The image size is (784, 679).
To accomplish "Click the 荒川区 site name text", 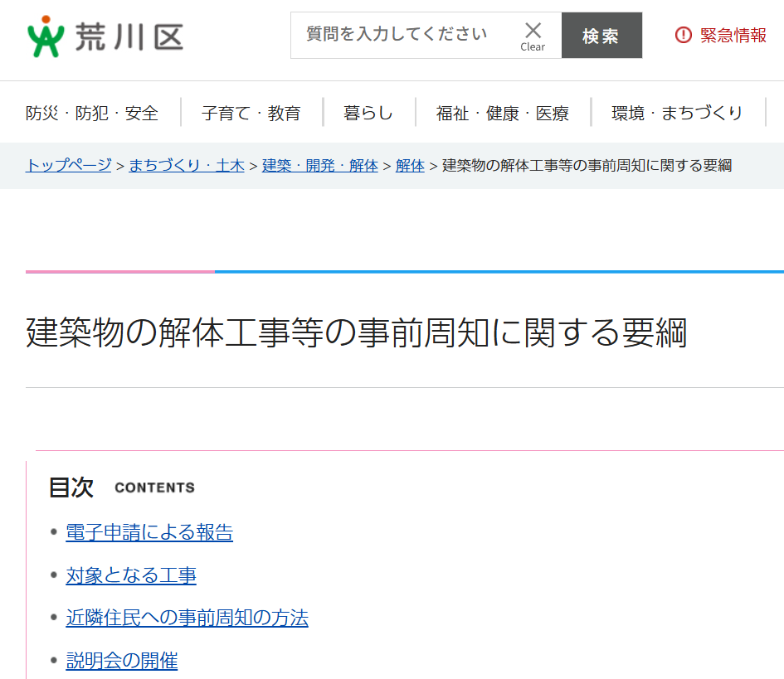I will click(129, 36).
